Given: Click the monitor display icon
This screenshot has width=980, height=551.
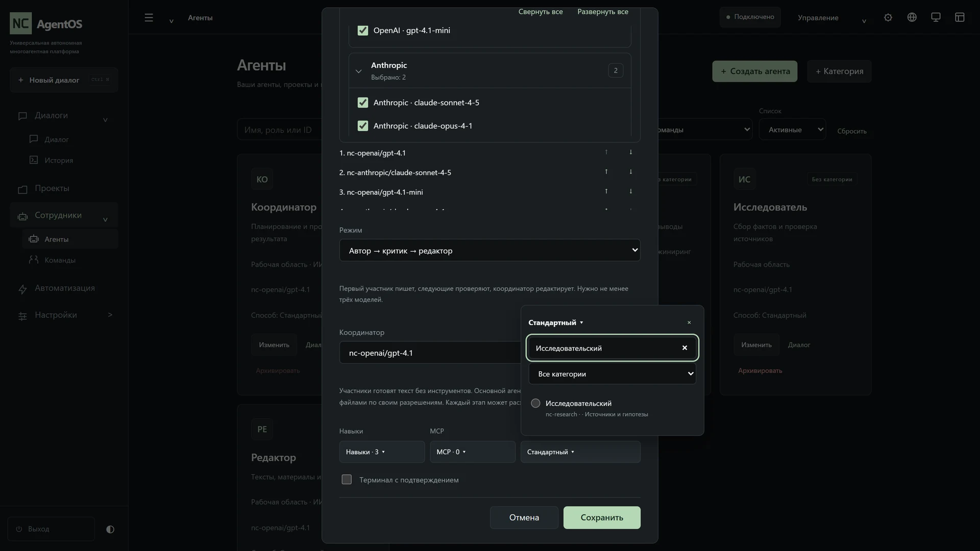Looking at the screenshot, I should coord(936,17).
